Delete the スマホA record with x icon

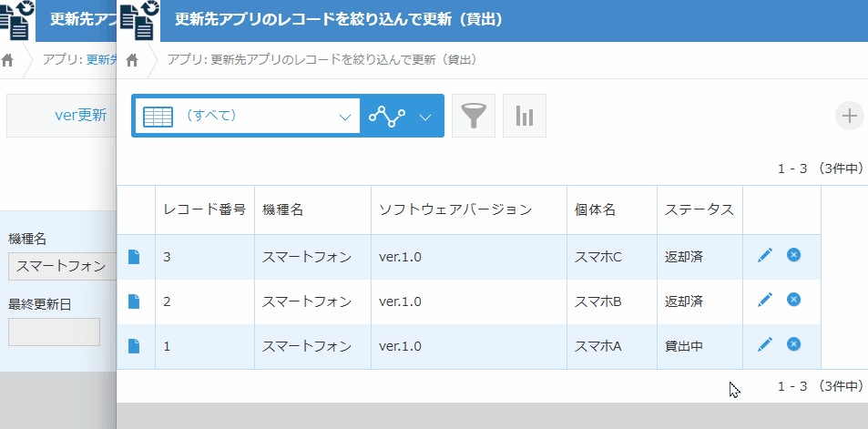click(x=794, y=343)
